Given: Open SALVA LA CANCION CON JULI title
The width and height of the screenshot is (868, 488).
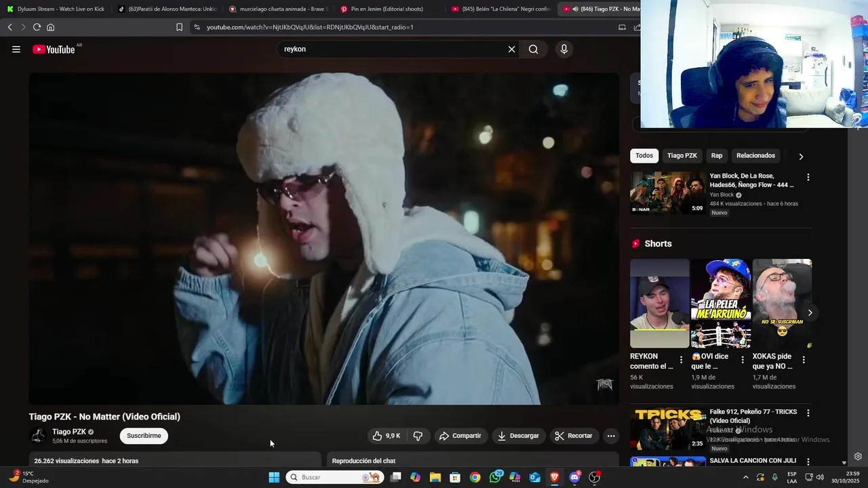Looking at the screenshot, I should [753, 461].
